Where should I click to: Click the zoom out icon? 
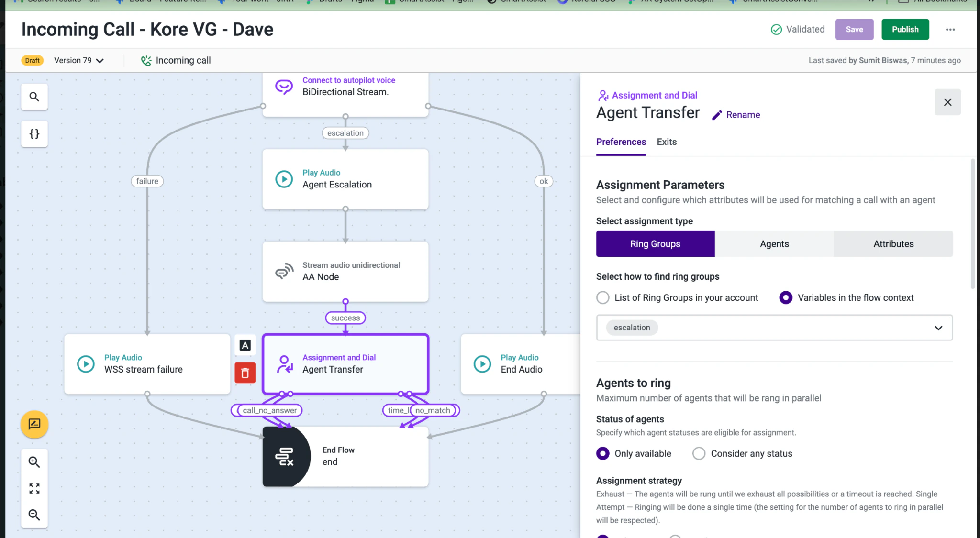coord(34,515)
